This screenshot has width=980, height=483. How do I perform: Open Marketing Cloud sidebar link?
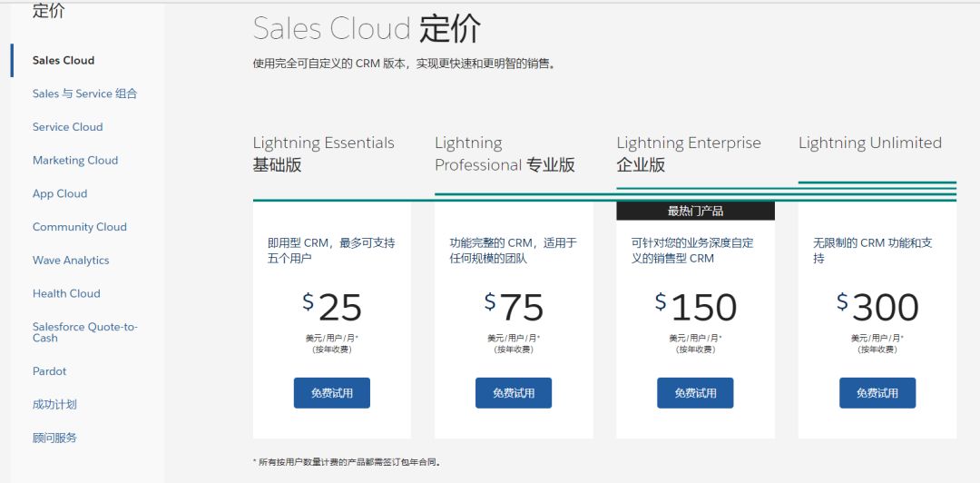(x=75, y=161)
